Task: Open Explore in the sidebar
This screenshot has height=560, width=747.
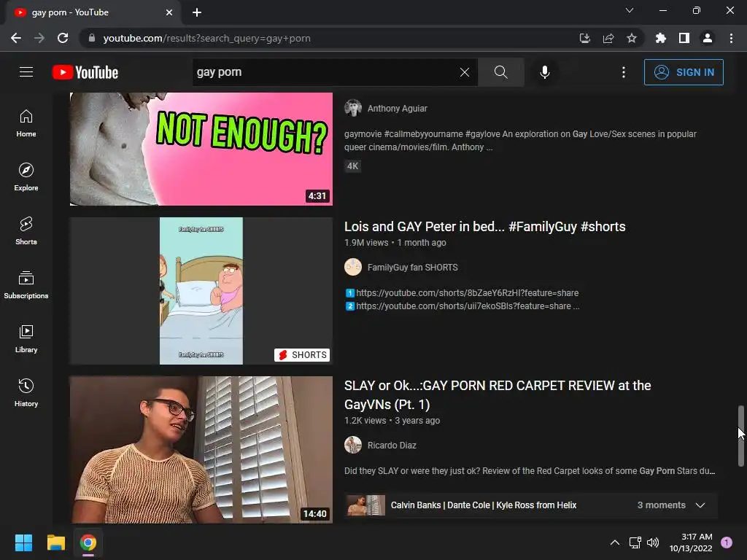Action: (x=26, y=177)
